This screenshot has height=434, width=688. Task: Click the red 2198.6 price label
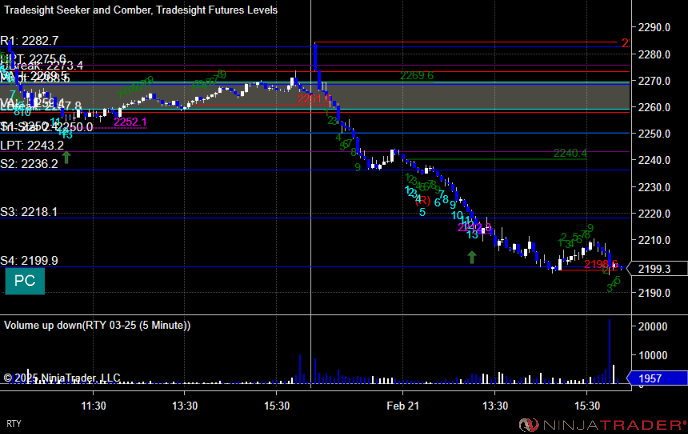[601, 264]
